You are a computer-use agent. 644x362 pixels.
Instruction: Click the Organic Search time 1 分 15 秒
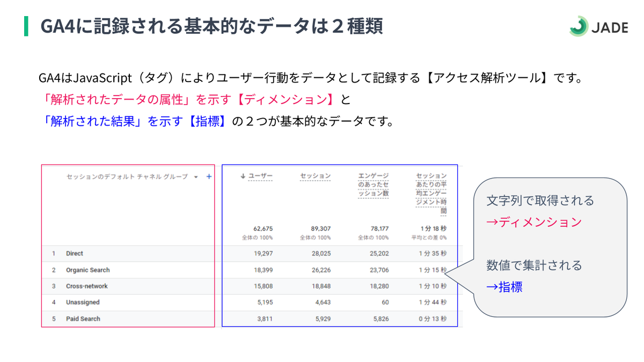coord(433,270)
